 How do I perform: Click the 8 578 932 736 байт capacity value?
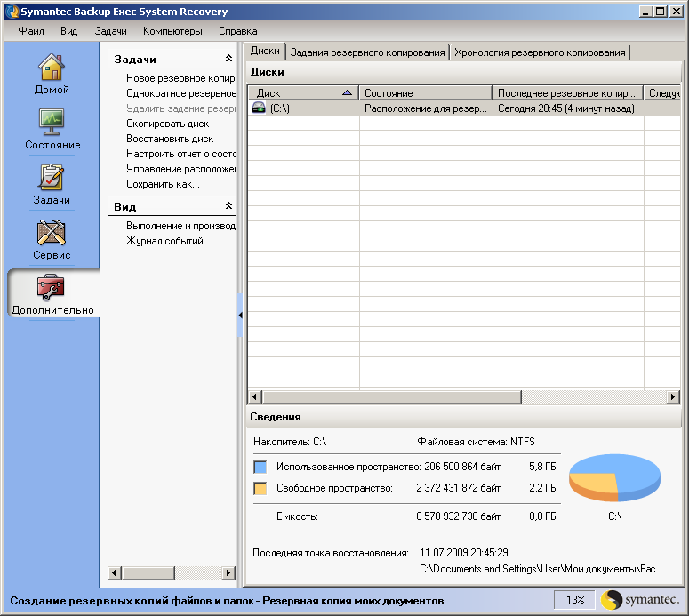tap(459, 516)
